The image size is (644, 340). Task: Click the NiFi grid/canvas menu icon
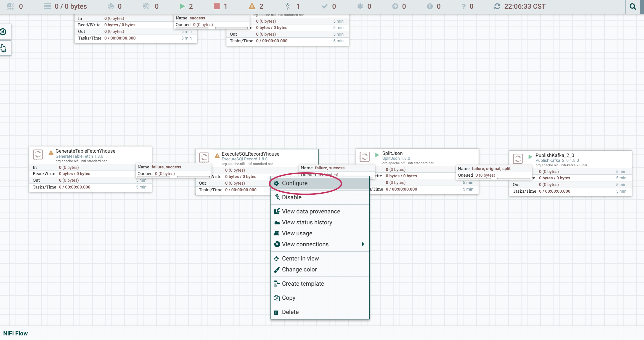[10, 6]
